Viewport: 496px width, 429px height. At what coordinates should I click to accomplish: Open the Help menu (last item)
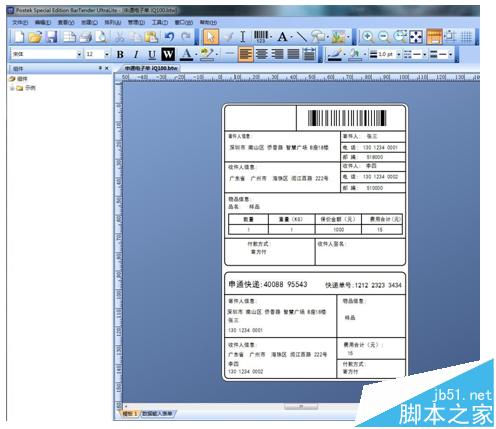tap(208, 22)
